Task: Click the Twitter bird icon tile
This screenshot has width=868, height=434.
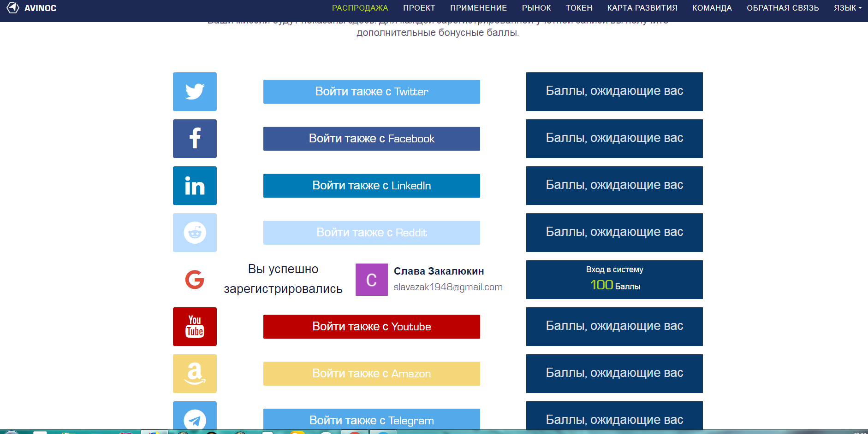Action: tap(195, 92)
